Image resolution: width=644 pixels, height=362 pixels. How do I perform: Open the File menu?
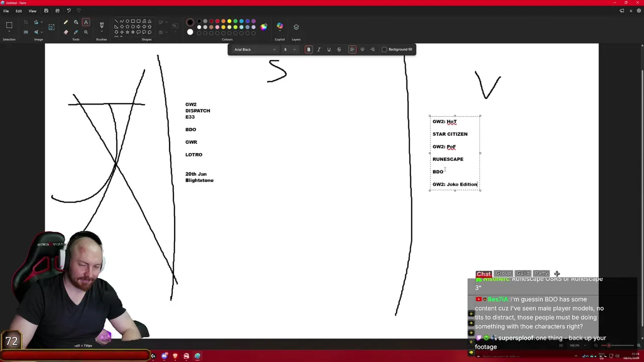tap(6, 11)
